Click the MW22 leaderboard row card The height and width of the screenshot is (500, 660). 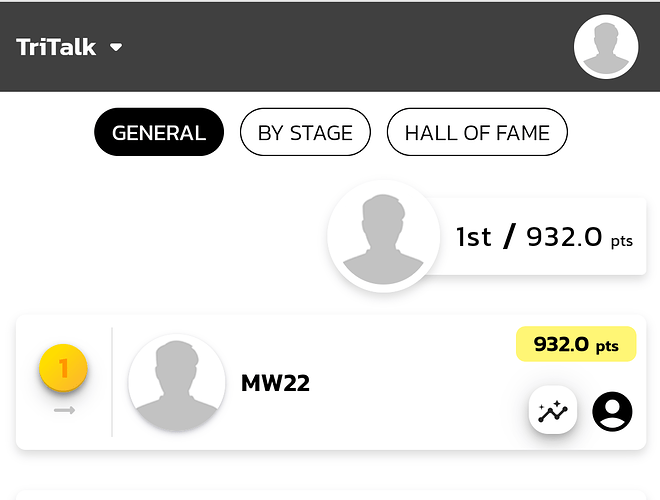[331, 382]
